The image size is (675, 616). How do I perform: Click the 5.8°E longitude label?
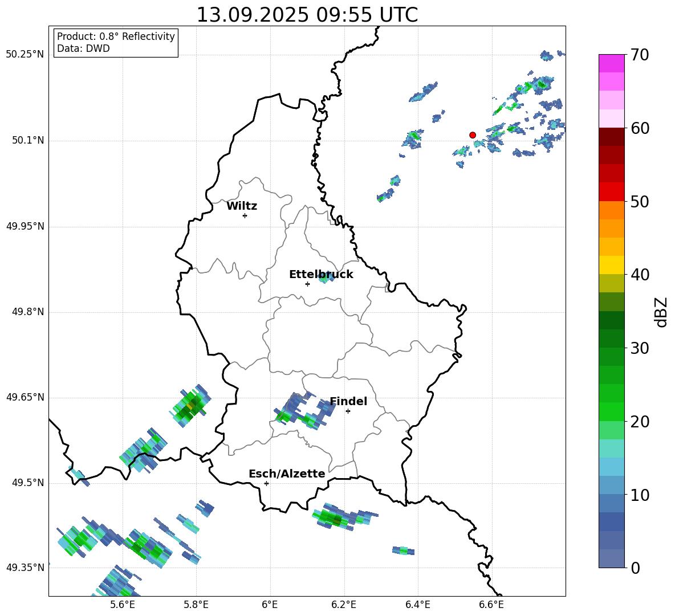click(196, 605)
